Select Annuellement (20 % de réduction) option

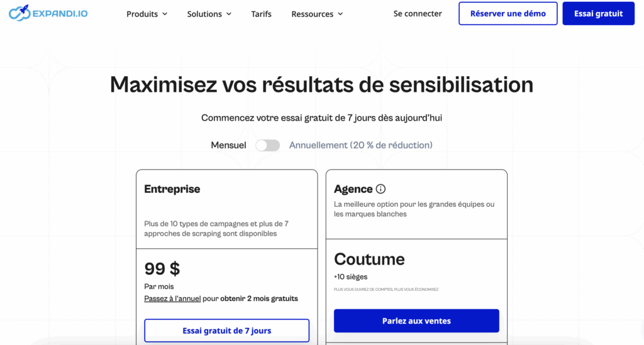(x=360, y=145)
